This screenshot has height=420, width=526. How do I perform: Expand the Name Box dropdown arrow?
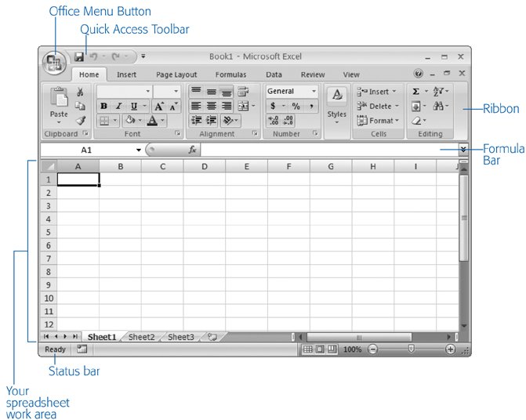click(x=139, y=150)
